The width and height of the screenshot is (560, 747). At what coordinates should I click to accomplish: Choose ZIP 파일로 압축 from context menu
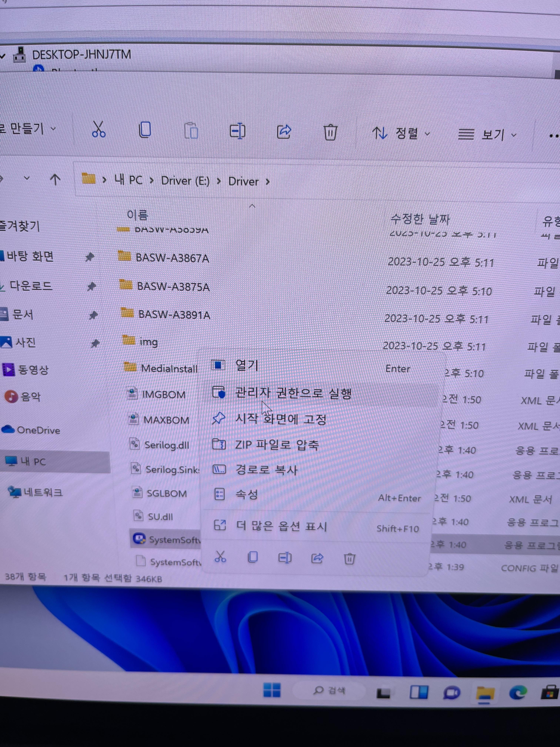point(277,444)
